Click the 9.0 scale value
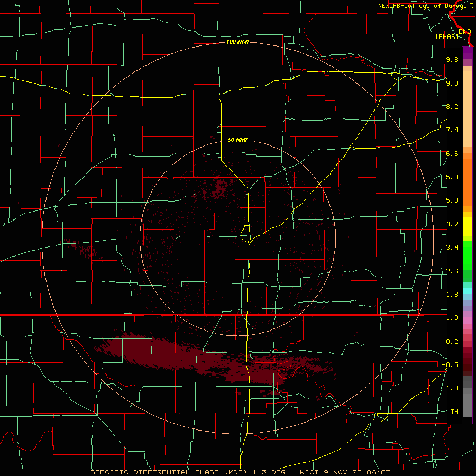 click(x=452, y=83)
